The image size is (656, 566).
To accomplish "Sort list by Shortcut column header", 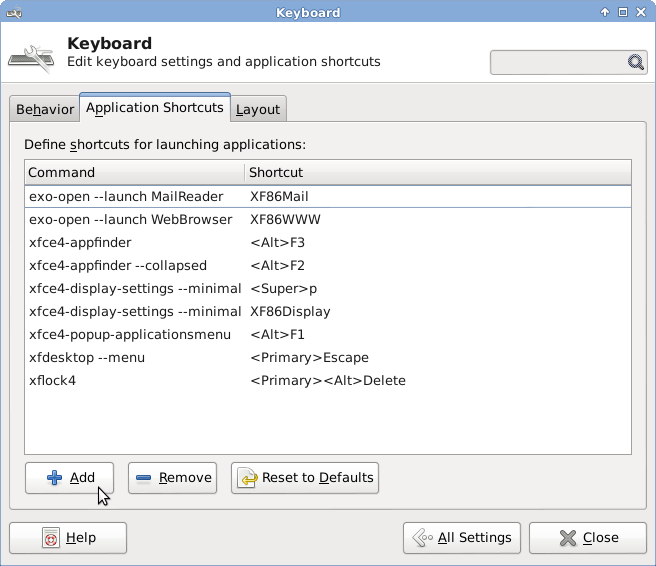I will (438, 172).
